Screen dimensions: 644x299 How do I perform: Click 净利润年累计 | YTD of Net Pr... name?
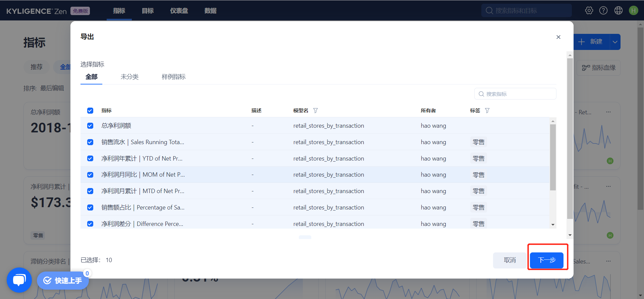pos(142,159)
